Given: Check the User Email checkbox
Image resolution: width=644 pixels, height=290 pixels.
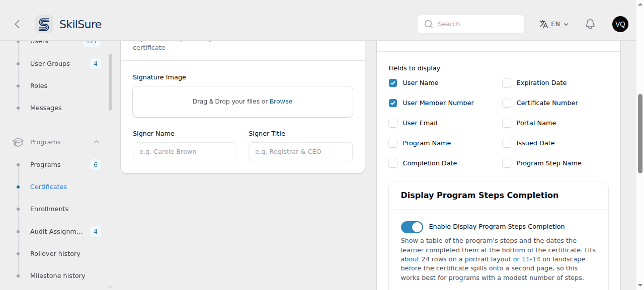Looking at the screenshot, I should tap(393, 123).
